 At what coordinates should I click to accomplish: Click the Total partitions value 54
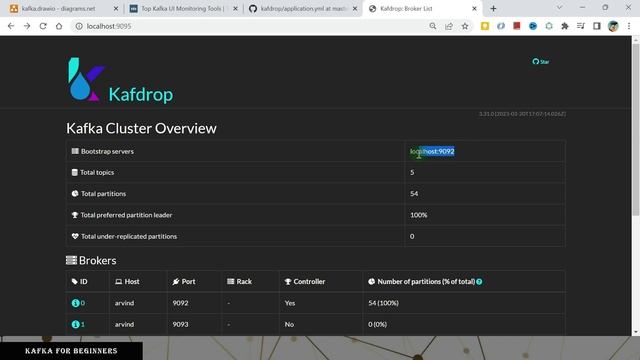click(x=414, y=193)
